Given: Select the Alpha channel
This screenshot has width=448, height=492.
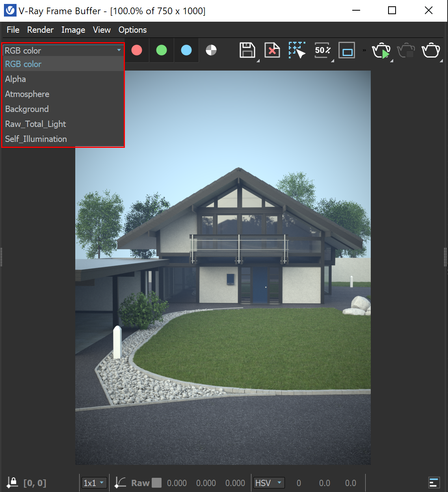Looking at the screenshot, I should coord(63,79).
